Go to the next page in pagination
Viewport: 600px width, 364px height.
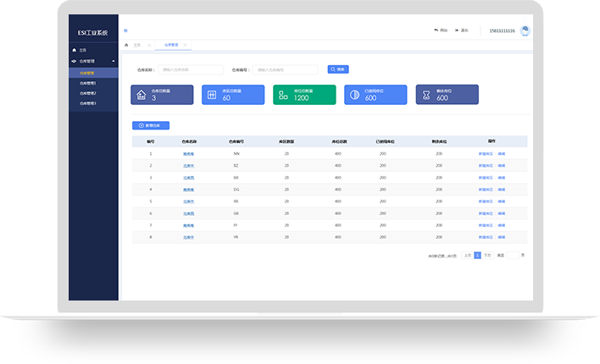point(487,256)
